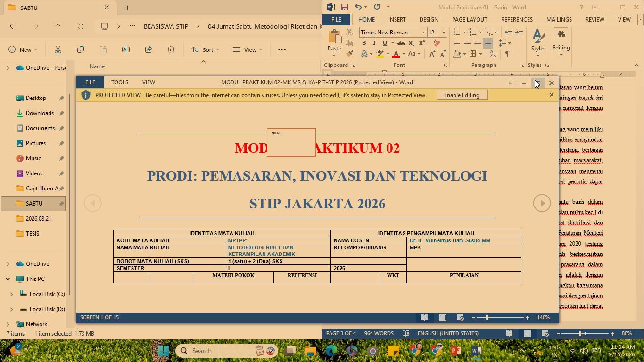The image size is (644, 362).
Task: Click the Save icon in the Word title bar
Action: click(345, 7)
